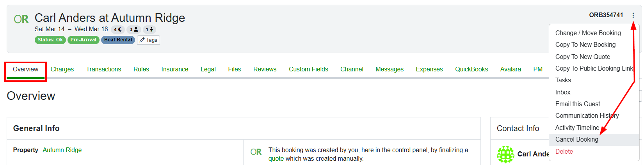The height and width of the screenshot is (165, 644).
Task: Click the OR logo in booking note
Action: pos(256,152)
